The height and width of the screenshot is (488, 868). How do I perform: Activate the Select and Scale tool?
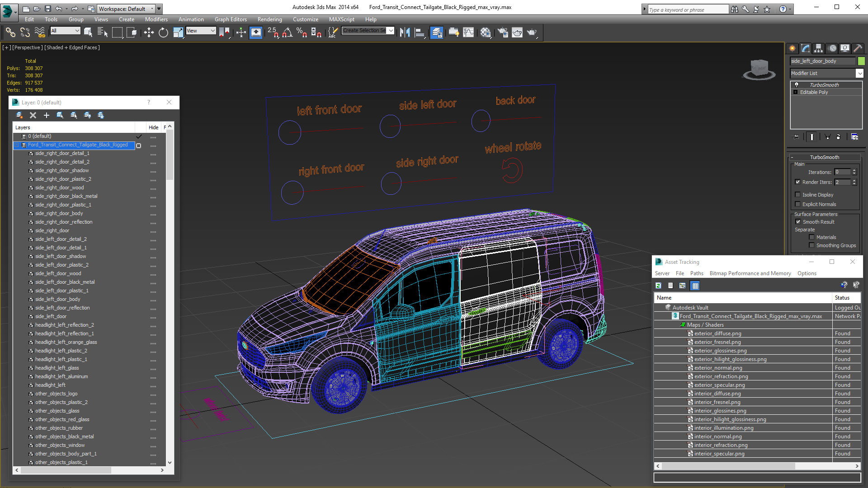(178, 32)
